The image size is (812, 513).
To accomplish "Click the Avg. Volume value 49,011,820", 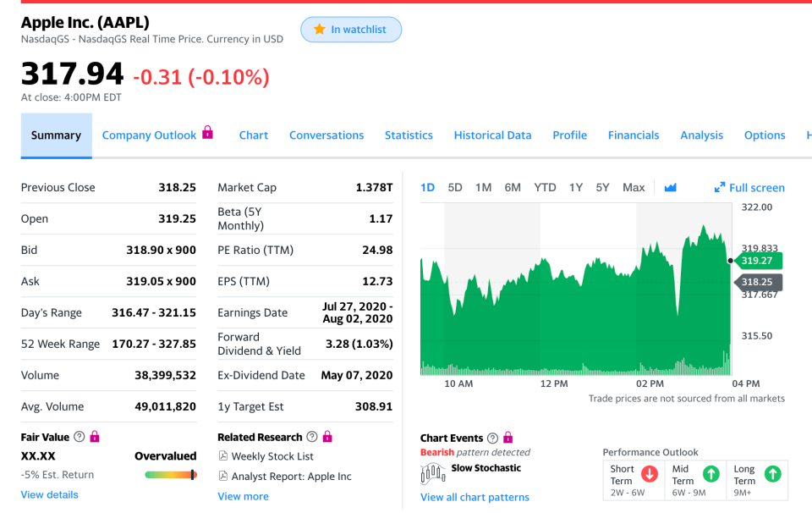I will [x=165, y=407].
